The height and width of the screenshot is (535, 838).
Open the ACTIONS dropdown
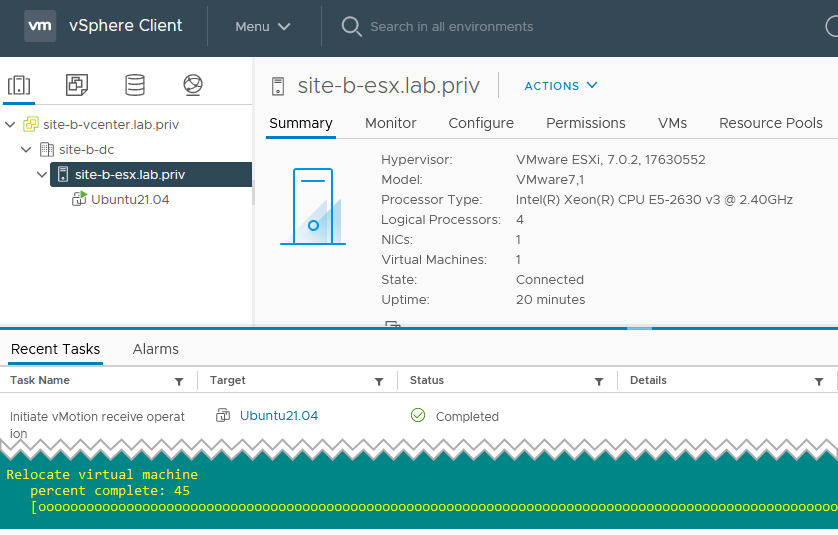[x=561, y=86]
